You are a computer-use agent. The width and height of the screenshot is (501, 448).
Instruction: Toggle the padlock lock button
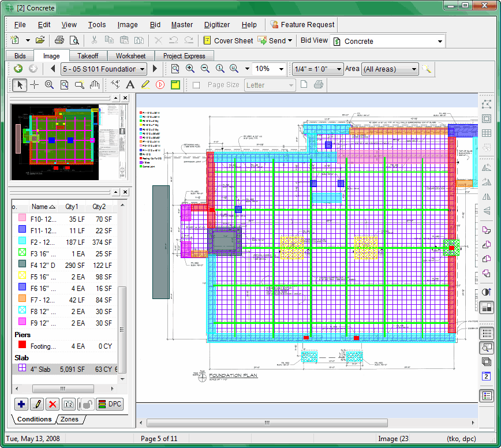87,404
